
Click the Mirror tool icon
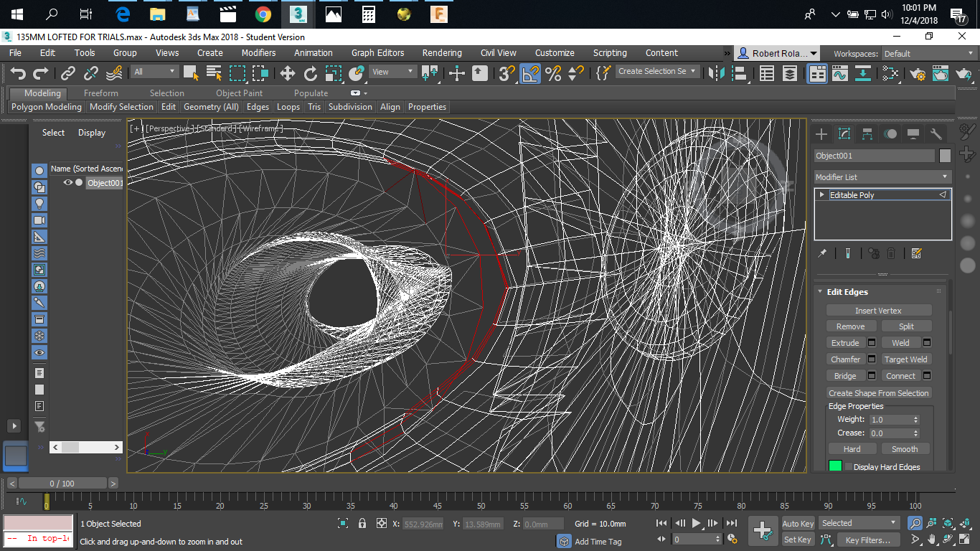coord(716,72)
